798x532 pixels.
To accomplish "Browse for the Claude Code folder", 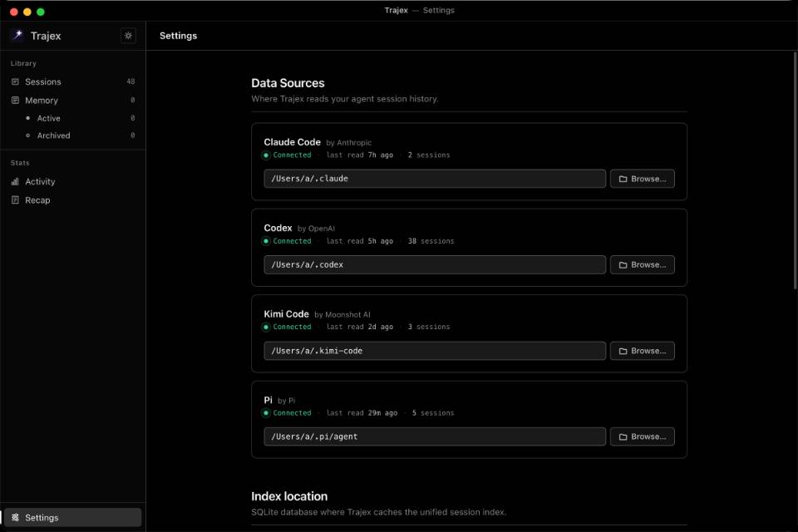I will coord(643,179).
